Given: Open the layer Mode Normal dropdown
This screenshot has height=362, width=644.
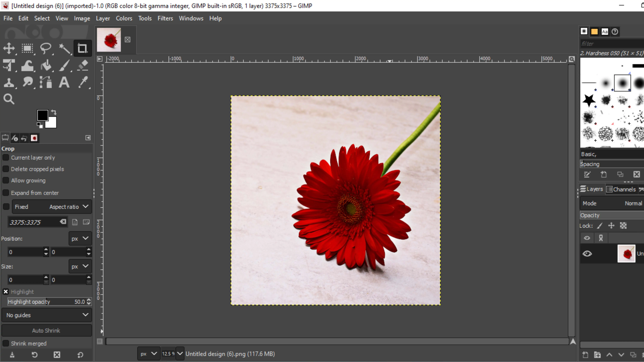Looking at the screenshot, I should tap(612, 203).
